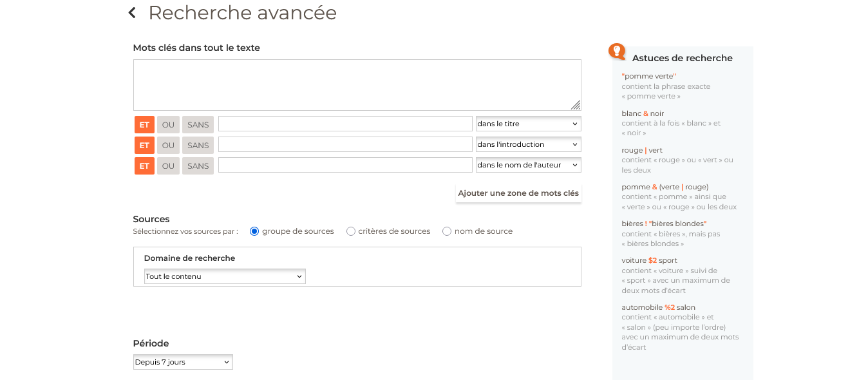Choose groupe de sources radio option
868x380 pixels.
coord(254,231)
